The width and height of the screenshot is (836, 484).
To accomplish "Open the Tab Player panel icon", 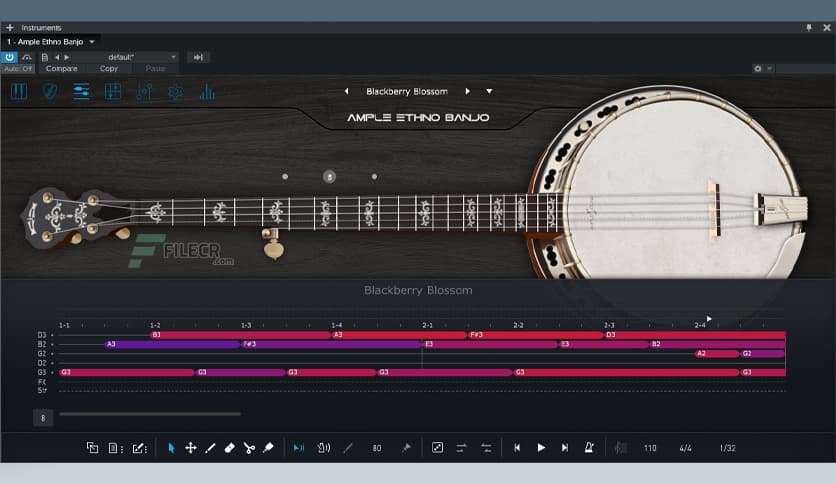I will tap(112, 92).
